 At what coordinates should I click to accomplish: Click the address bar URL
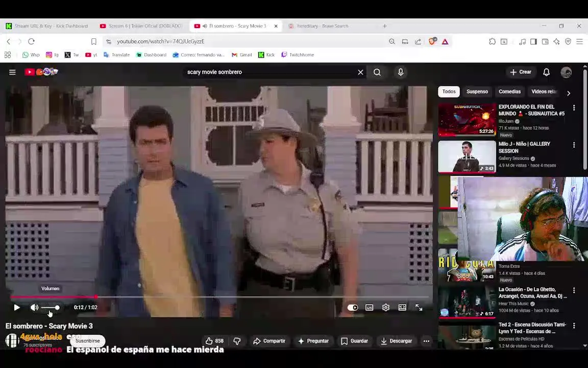coord(160,41)
